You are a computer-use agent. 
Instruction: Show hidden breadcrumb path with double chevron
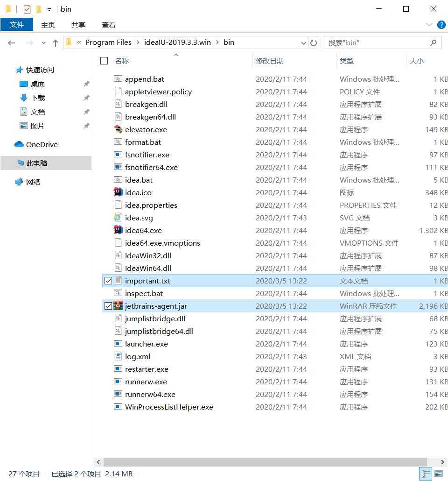pyautogui.click(x=79, y=42)
